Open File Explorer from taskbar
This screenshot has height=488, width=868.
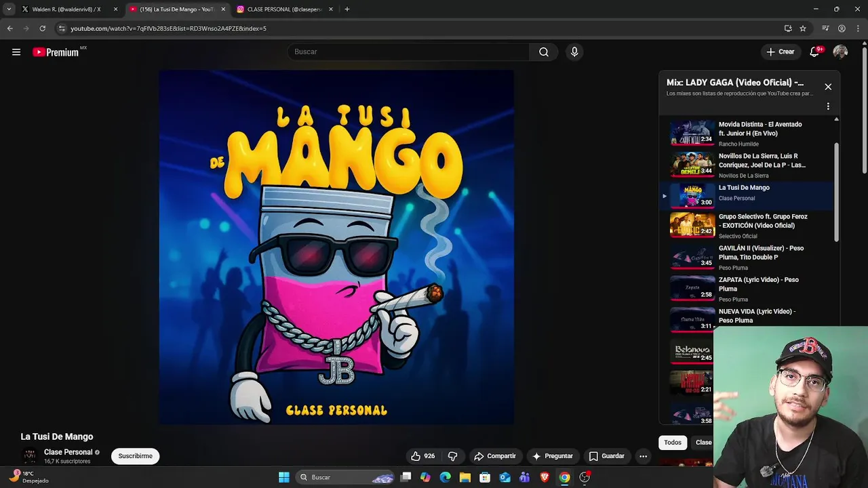coord(465,477)
